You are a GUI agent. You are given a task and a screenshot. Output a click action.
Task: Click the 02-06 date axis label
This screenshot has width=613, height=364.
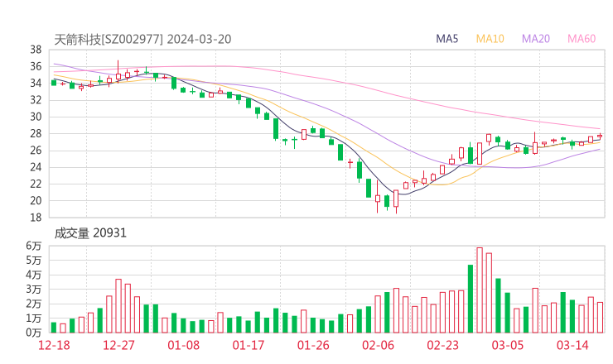coord(378,345)
